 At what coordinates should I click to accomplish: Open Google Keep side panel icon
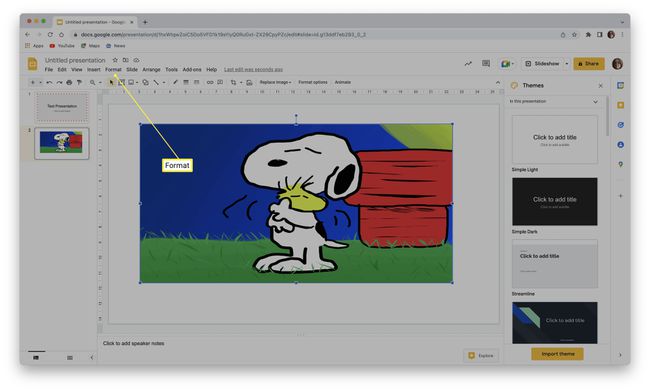click(621, 105)
